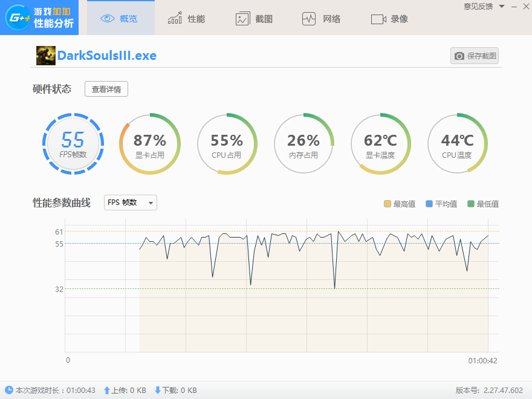
Task: Click the Dark Souls III game thumbnail
Action: pos(46,56)
